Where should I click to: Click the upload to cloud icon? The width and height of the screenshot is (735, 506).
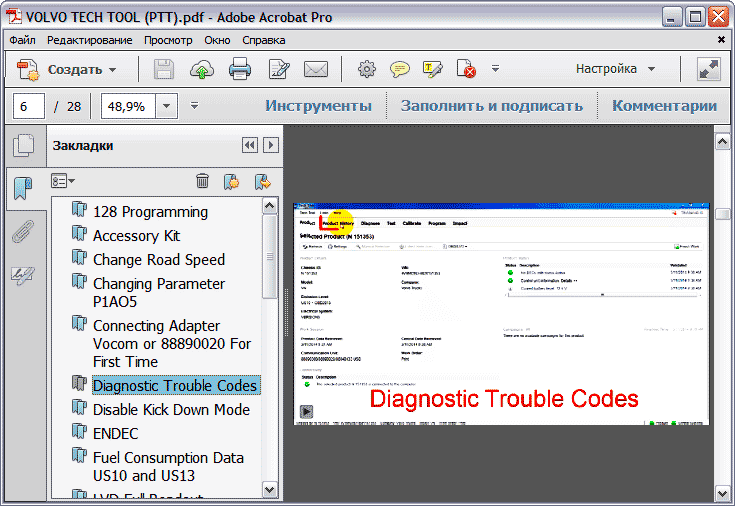tap(201, 70)
